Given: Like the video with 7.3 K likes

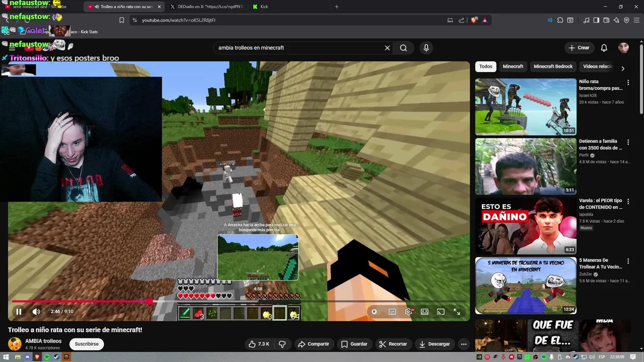Looking at the screenshot, I should click(259, 344).
